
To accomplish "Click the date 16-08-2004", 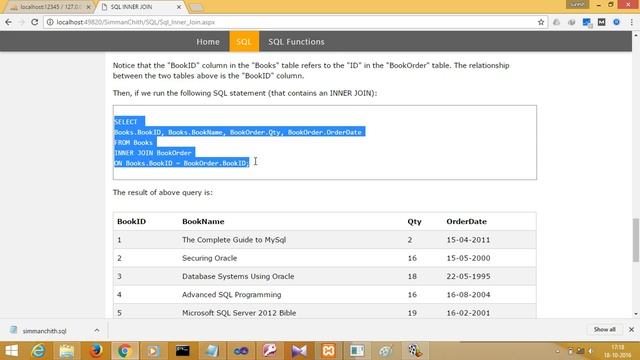I will (x=468, y=295).
